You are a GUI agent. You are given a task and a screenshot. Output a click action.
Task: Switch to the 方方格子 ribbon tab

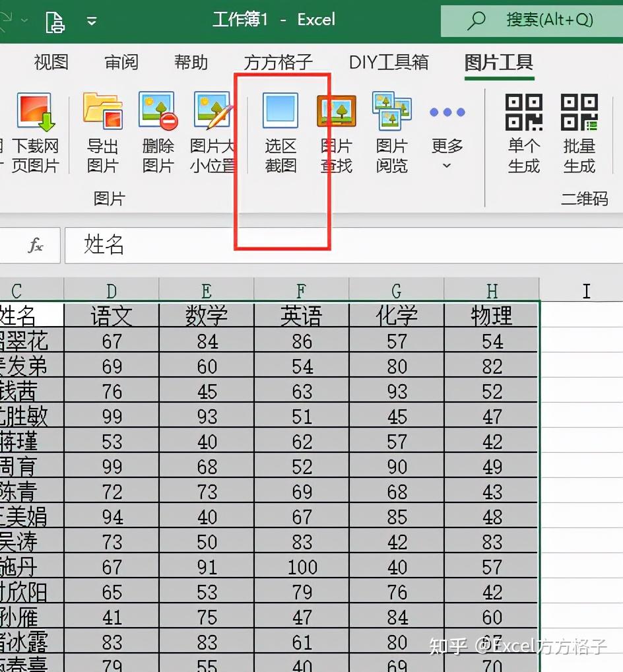277,62
